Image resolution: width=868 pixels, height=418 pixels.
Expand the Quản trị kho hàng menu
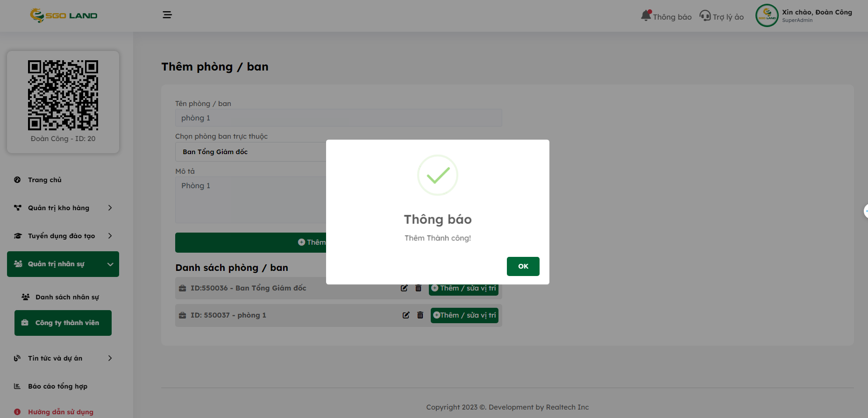(x=63, y=208)
